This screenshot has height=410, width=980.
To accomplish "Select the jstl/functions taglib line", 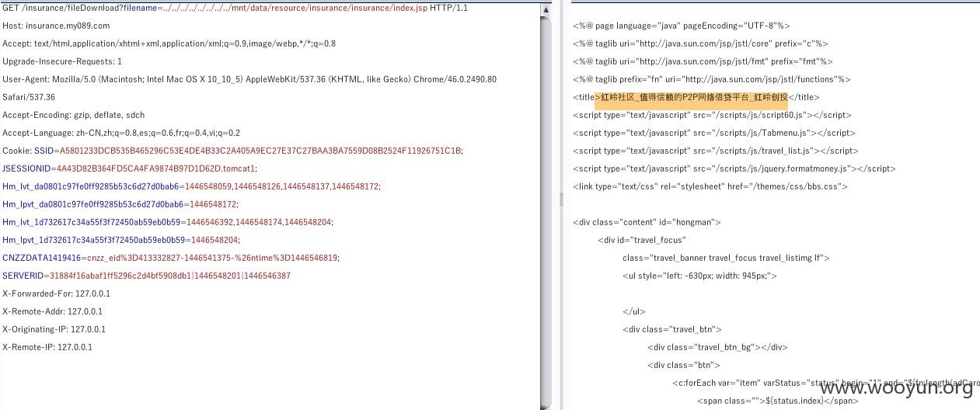I will [x=712, y=79].
